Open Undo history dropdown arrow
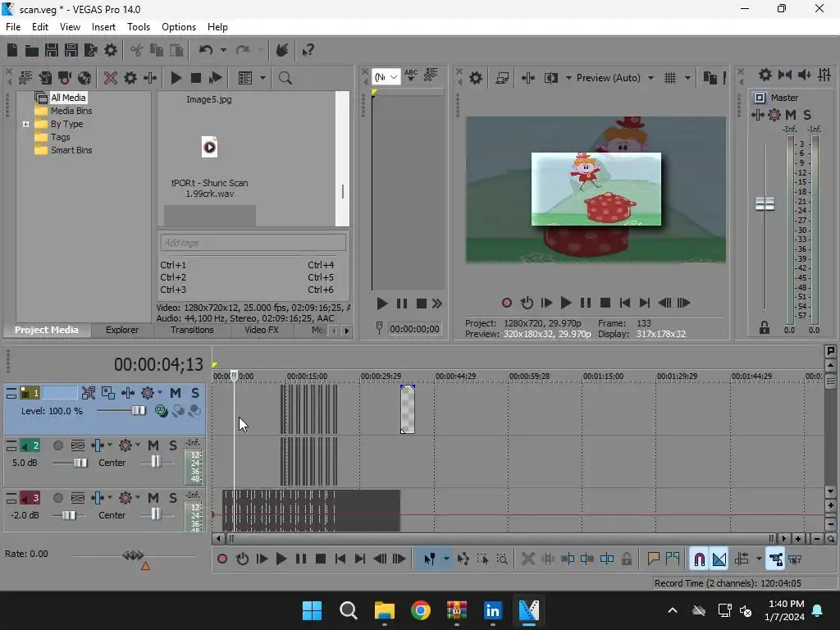Viewport: 840px width, 630px height. 223,50
